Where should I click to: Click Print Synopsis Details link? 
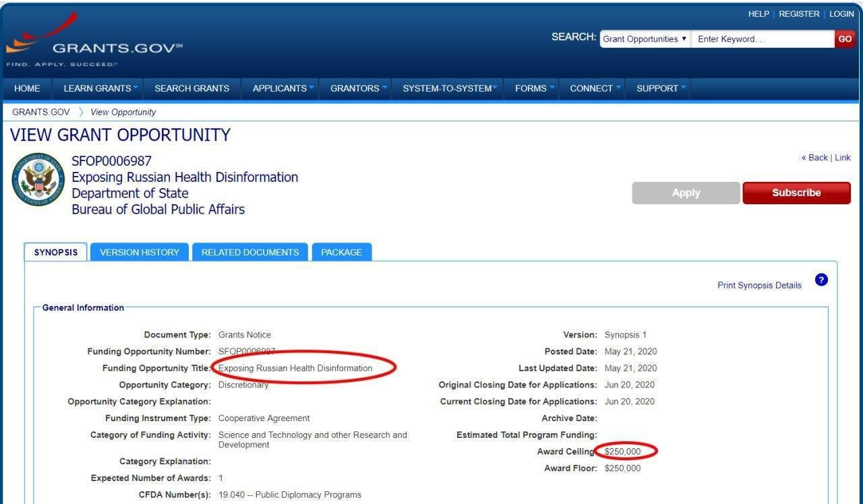(x=760, y=286)
